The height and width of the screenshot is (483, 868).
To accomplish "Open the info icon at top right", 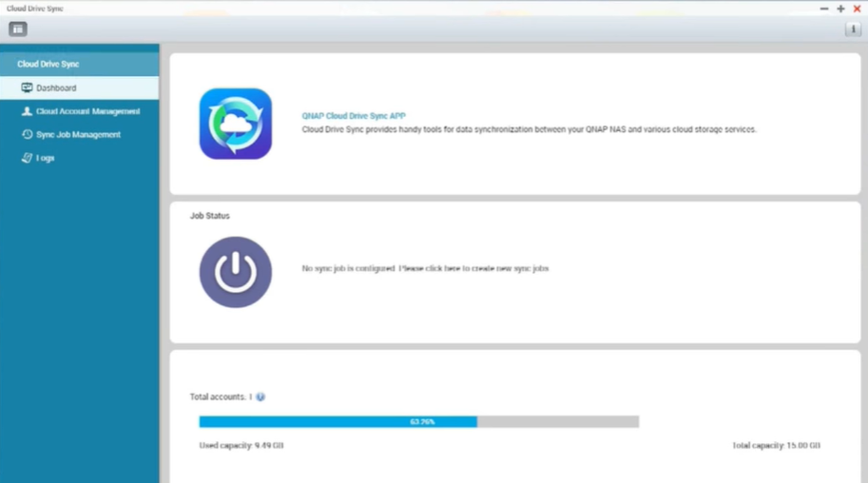I will coord(853,29).
